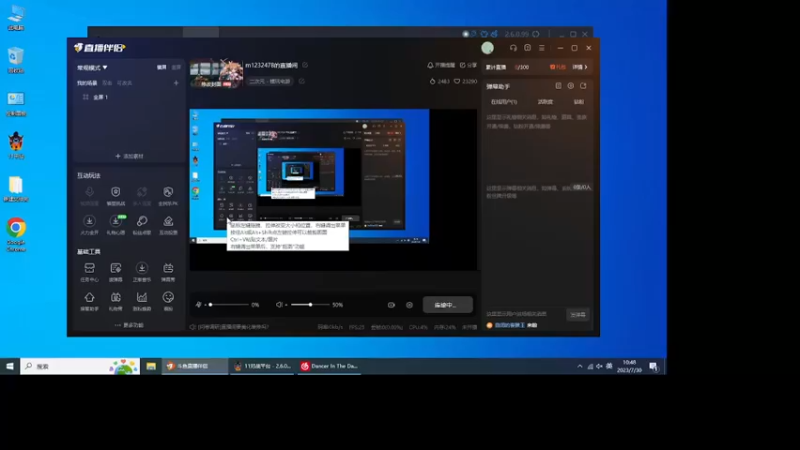This screenshot has width=800, height=450.
Task: Click the gift box basic tool icon
Action: point(116,297)
